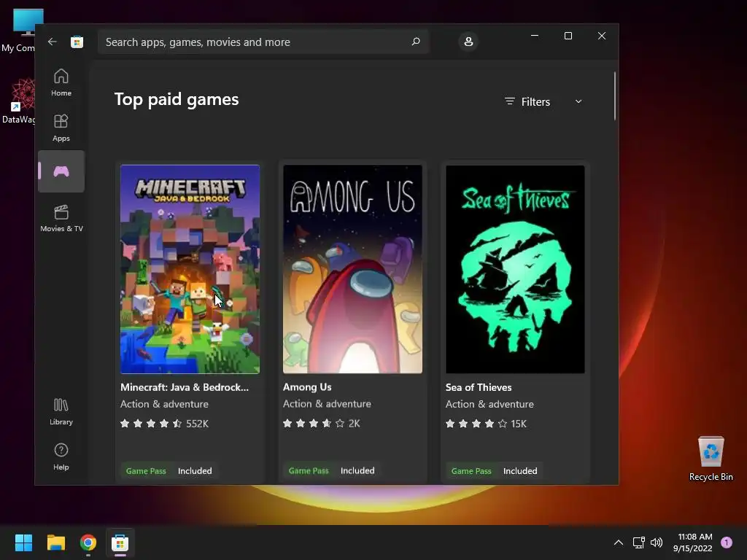Click Minecraft's 552K star rating
This screenshot has height=560, width=747.
click(x=164, y=424)
